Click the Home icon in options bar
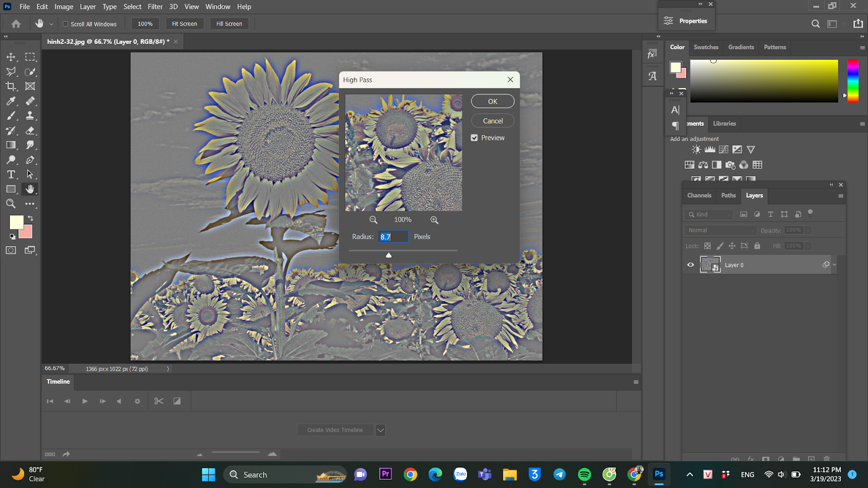This screenshot has height=488, width=868. click(x=16, y=24)
